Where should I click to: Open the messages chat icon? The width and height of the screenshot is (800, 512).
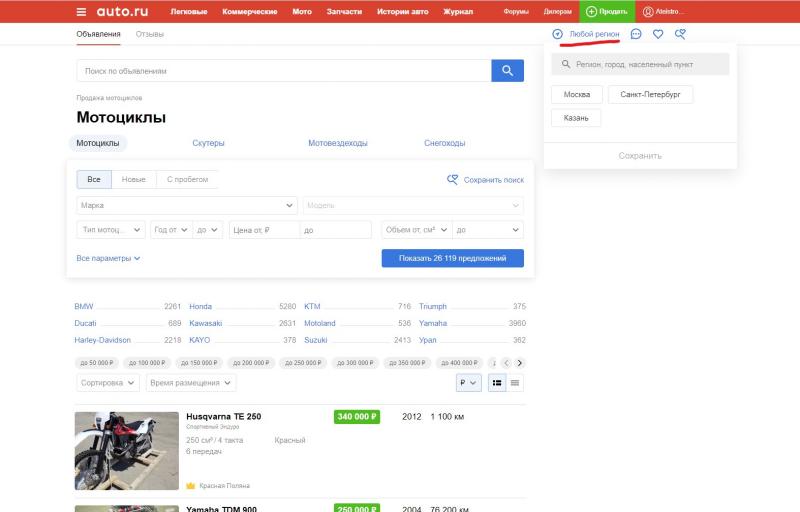tap(636, 34)
